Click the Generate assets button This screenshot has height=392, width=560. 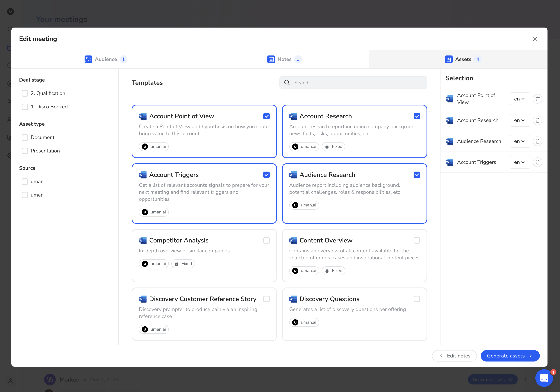tap(510, 356)
